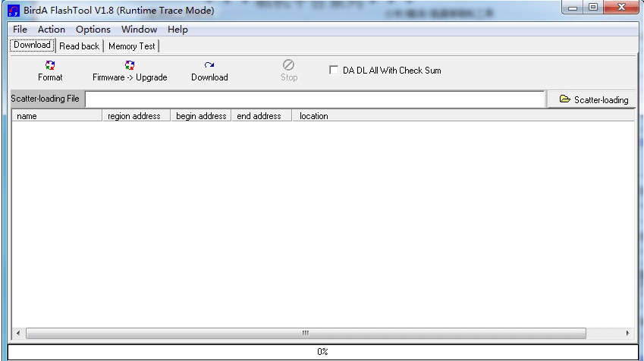
Task: Click the horizontal scrollbar thumb
Action: click(x=306, y=333)
